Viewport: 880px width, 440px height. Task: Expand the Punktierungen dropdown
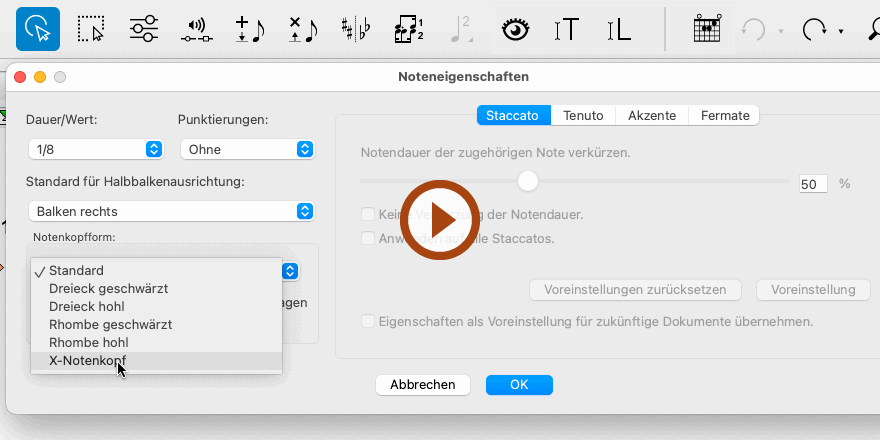[x=247, y=149]
